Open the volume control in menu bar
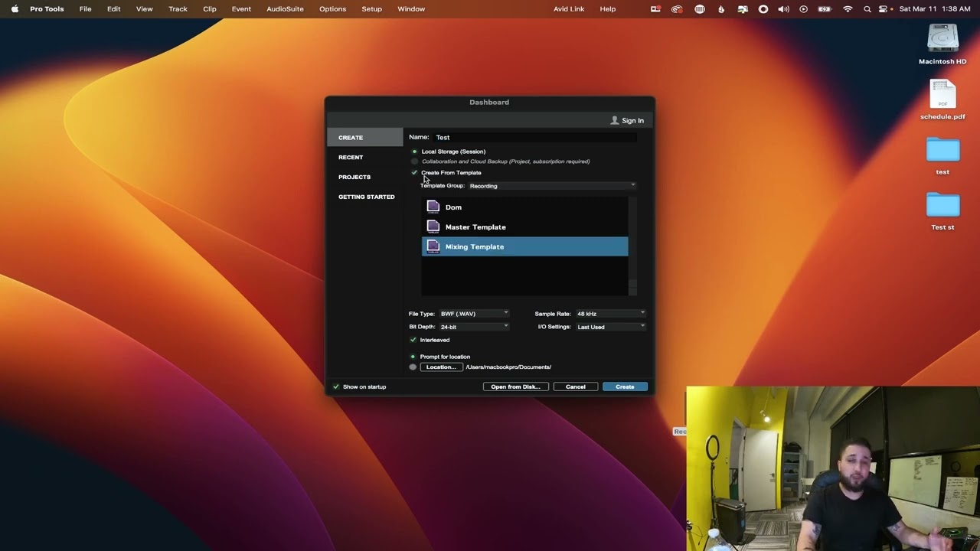980x551 pixels. pos(783,9)
